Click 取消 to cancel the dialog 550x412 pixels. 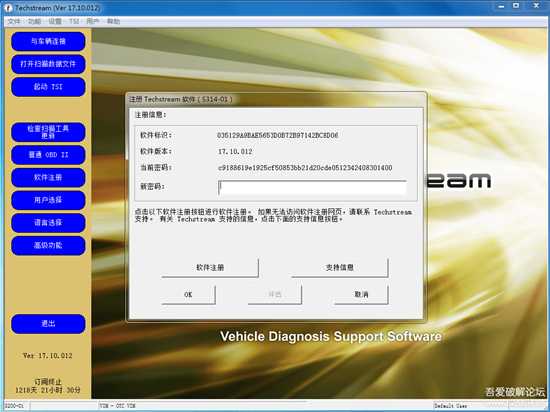(x=361, y=295)
